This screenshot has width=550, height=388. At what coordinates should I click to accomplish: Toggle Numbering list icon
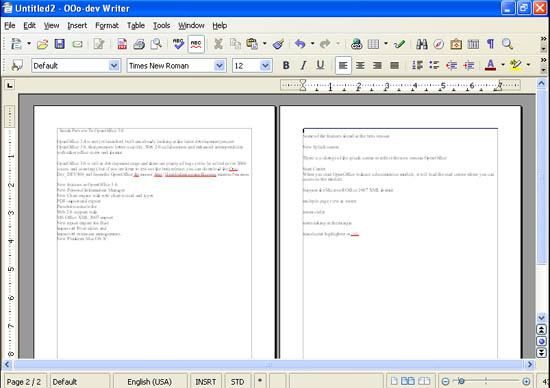[417, 65]
